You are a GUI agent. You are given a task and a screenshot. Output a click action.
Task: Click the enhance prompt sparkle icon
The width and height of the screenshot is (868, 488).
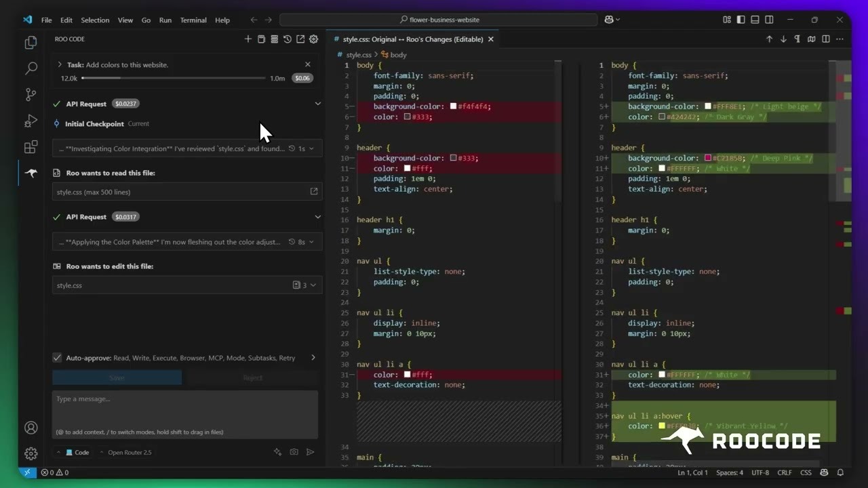click(277, 452)
